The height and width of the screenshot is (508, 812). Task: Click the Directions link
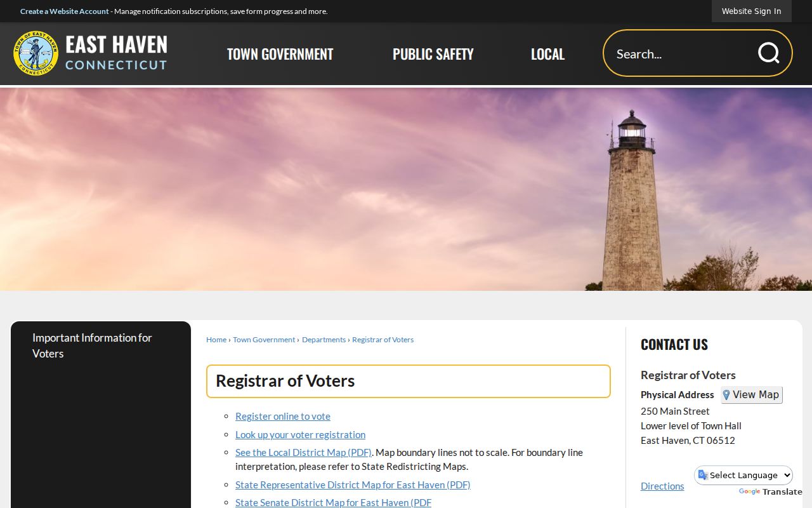click(662, 486)
